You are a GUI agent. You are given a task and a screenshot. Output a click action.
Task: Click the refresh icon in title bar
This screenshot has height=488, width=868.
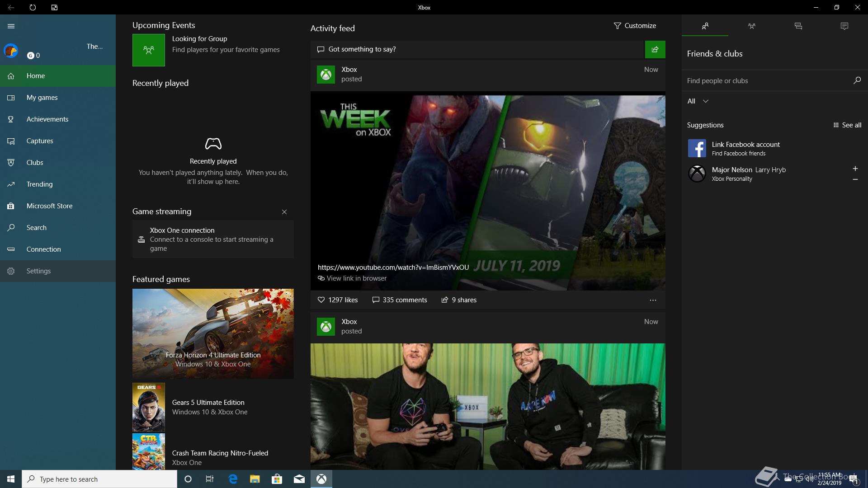(33, 8)
